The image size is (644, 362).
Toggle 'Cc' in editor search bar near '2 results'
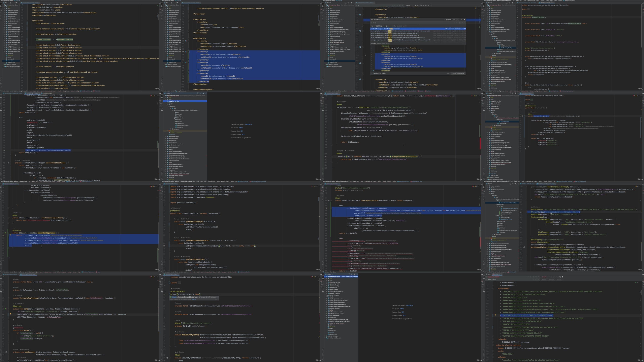pyautogui.click(x=397, y=5)
